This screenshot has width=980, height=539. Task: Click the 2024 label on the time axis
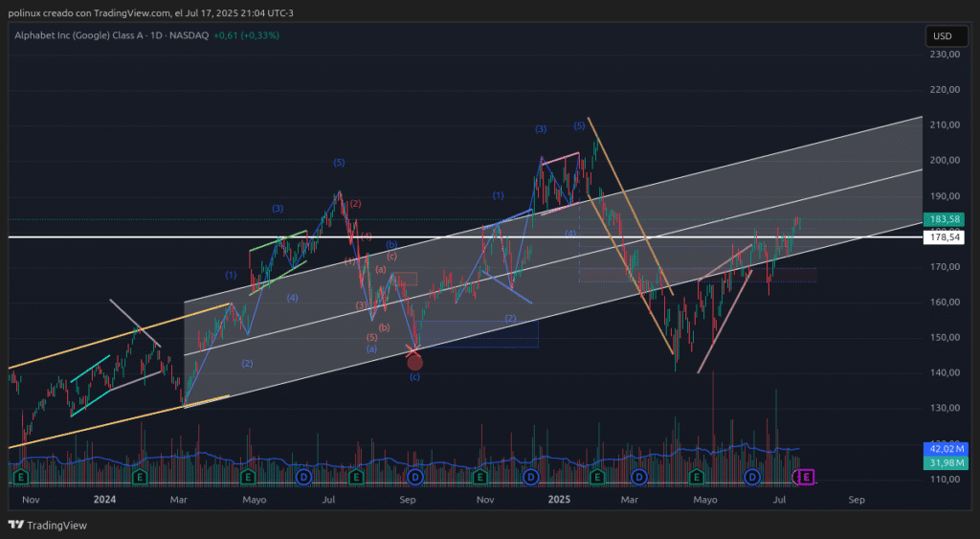click(104, 499)
